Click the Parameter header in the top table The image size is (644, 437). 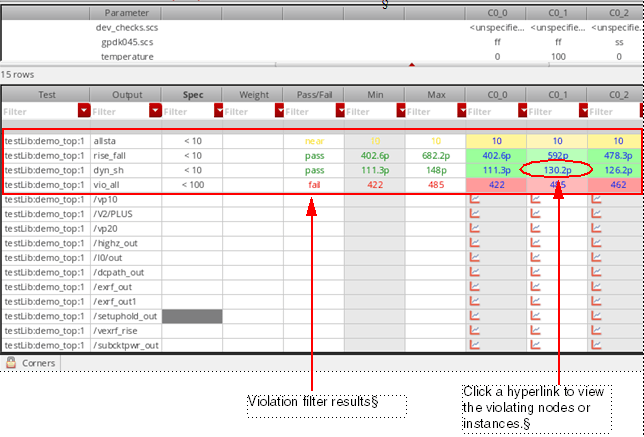coord(126,13)
